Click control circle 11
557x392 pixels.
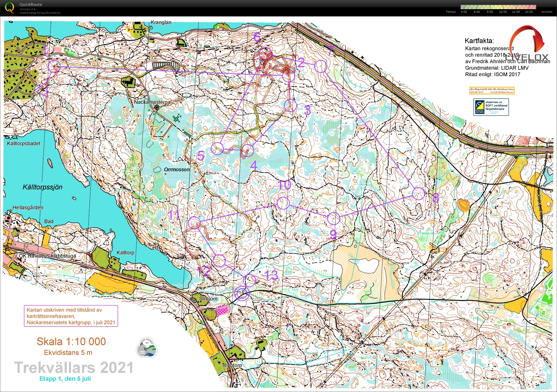pos(194,223)
